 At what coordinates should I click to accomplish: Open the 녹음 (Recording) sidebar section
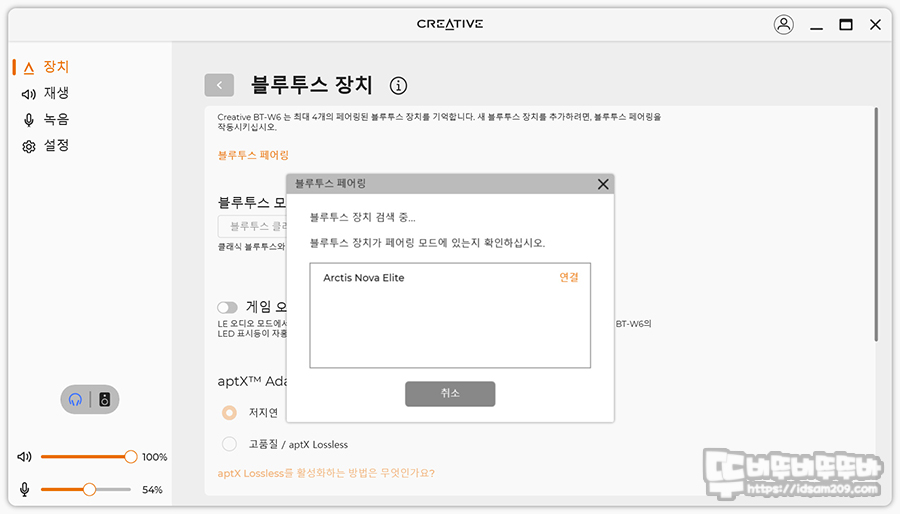46,119
